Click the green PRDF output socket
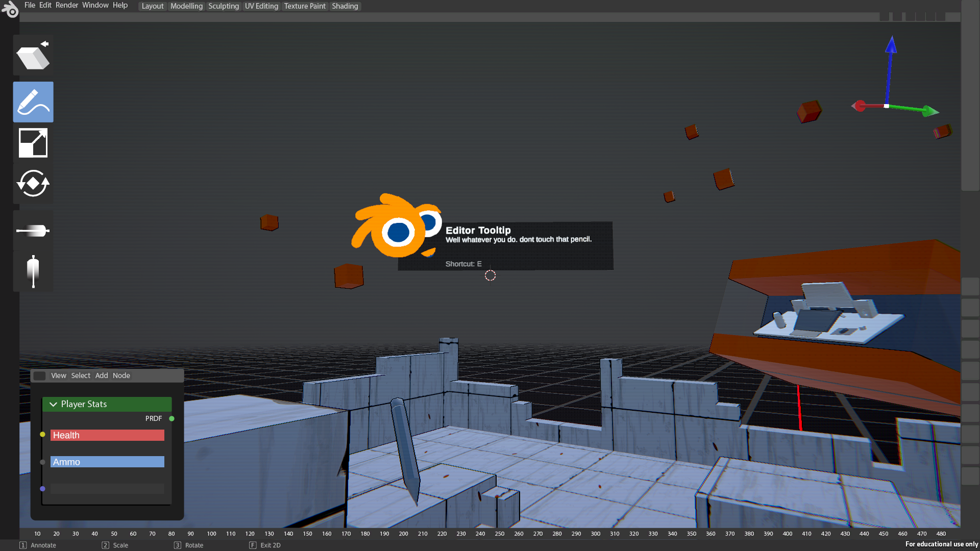Image resolution: width=980 pixels, height=551 pixels. 171,418
